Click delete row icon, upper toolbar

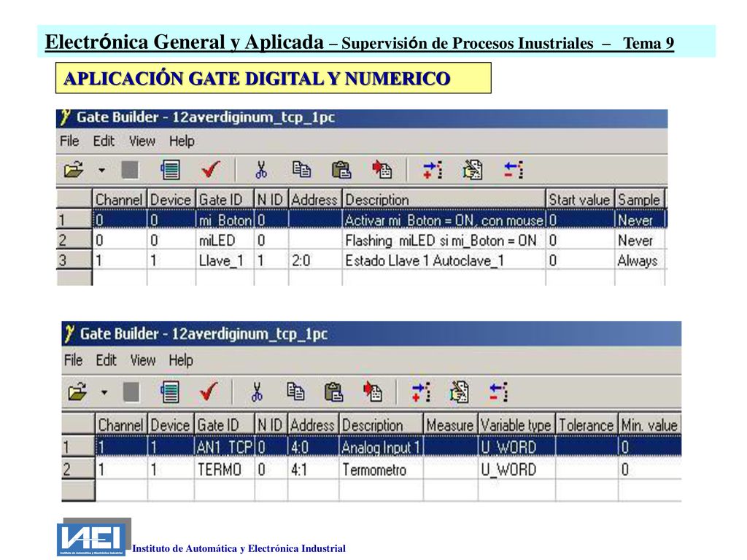(514, 170)
